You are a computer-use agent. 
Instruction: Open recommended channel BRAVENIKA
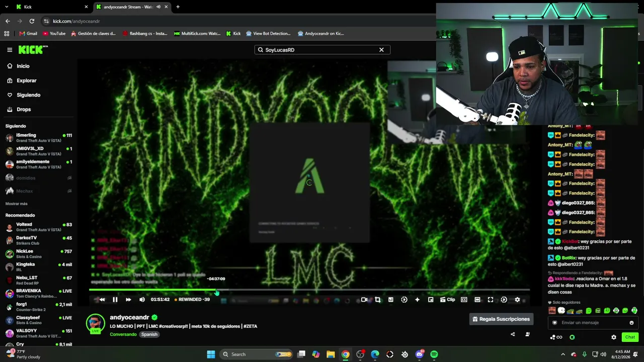point(39,294)
